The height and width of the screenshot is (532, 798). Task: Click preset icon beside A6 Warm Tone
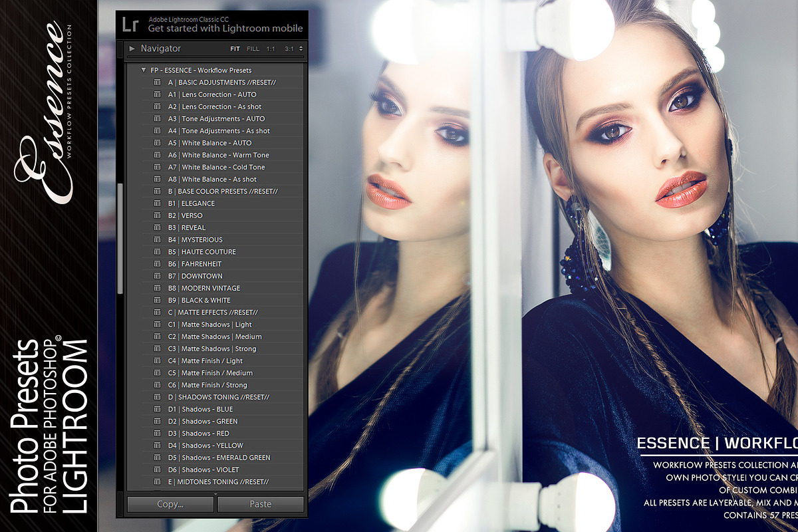point(158,155)
